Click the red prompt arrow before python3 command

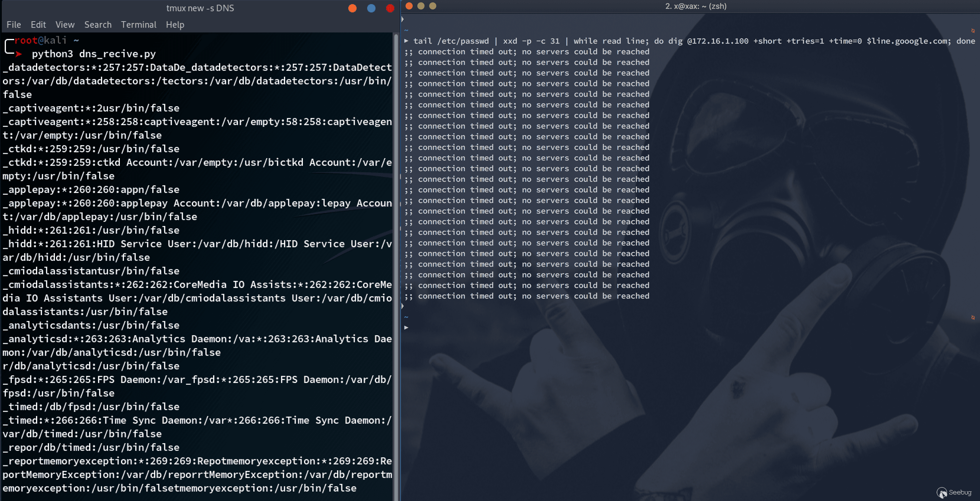point(18,54)
